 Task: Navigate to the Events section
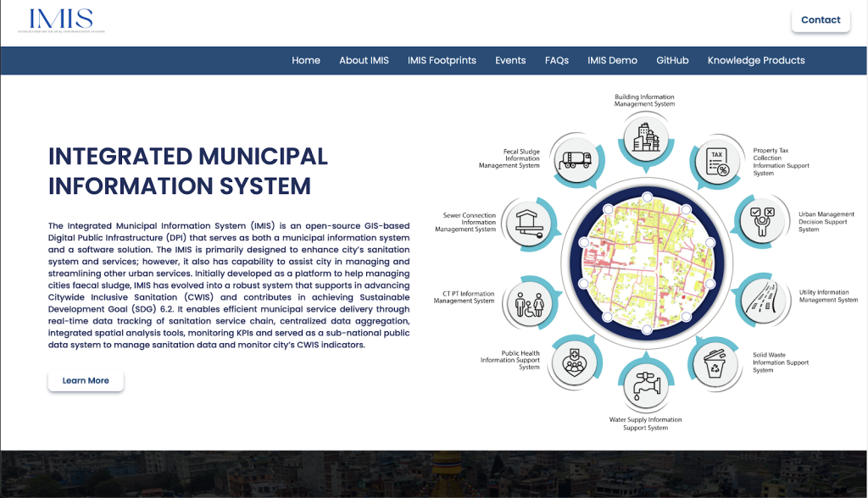click(510, 60)
